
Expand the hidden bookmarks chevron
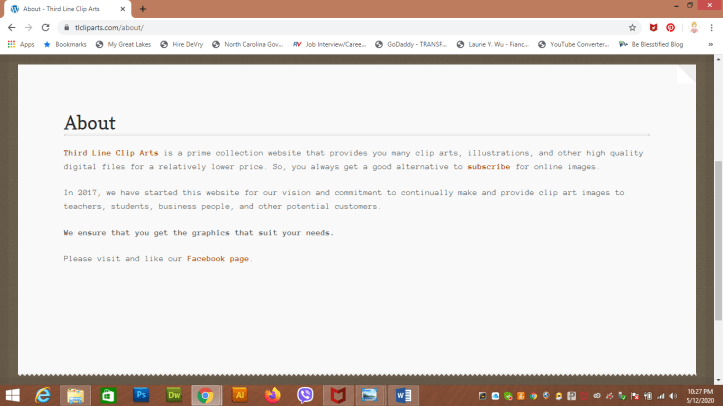click(711, 44)
